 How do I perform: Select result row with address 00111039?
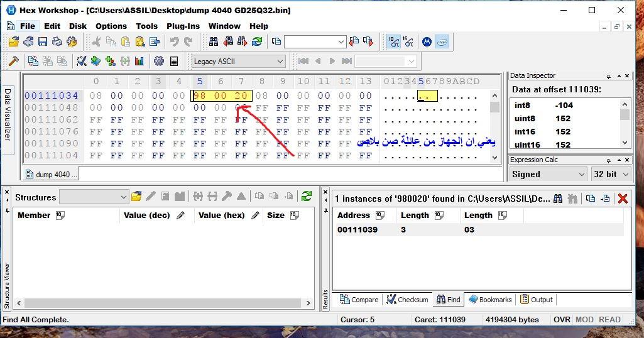point(479,229)
